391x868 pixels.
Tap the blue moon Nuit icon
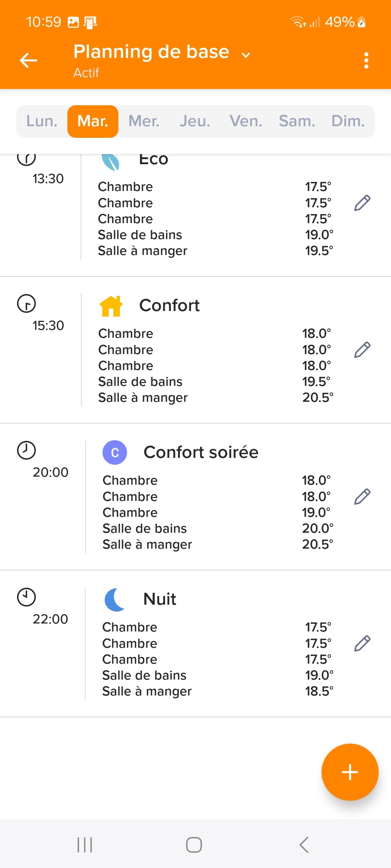tap(115, 600)
